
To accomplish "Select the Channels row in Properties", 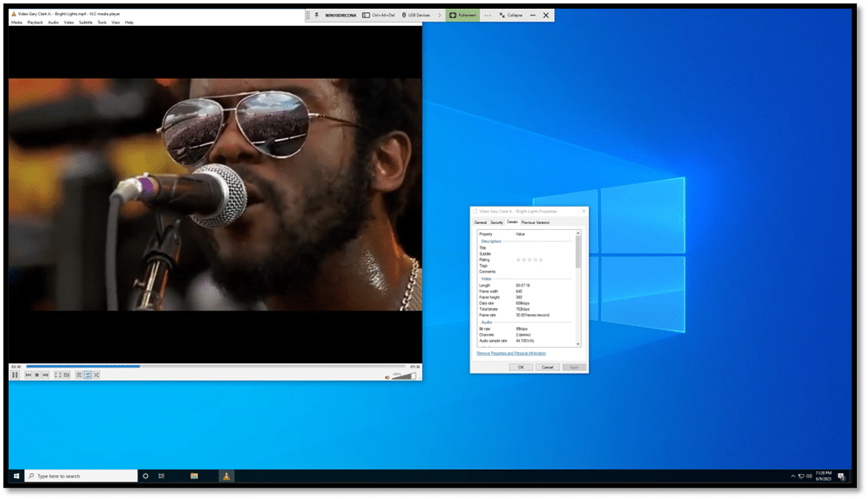I will click(x=525, y=335).
